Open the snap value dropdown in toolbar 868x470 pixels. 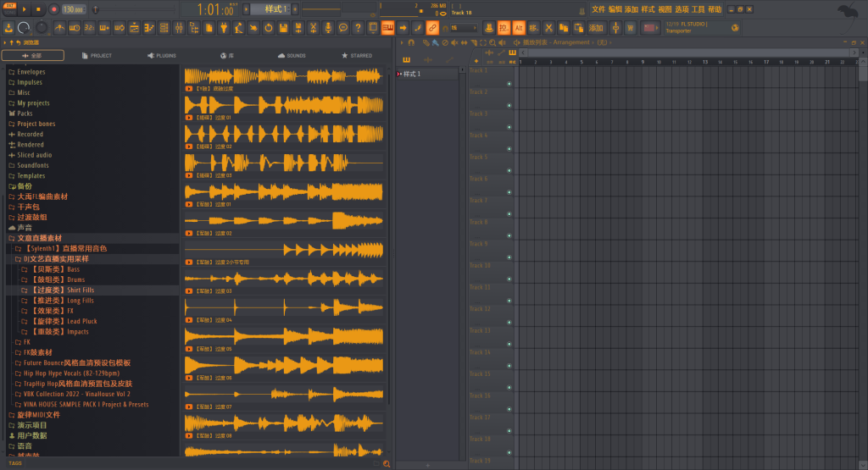(464, 28)
